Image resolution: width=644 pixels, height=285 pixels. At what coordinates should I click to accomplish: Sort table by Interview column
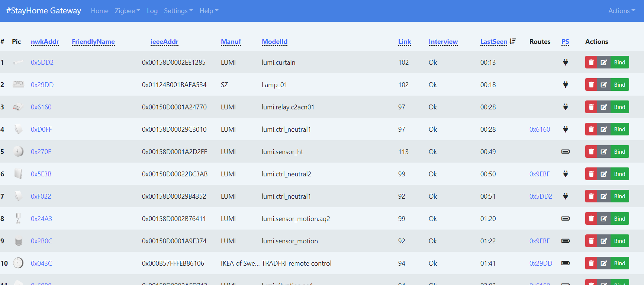coord(443,41)
